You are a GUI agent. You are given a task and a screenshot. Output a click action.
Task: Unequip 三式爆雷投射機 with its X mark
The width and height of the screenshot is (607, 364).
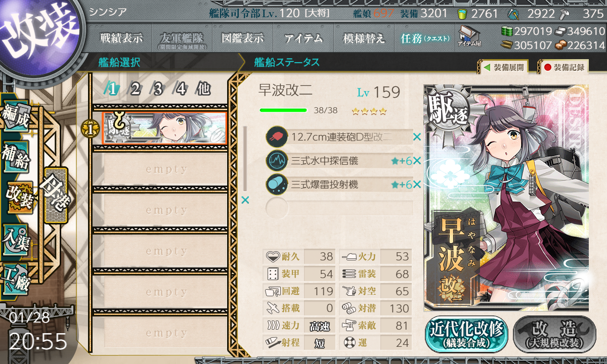pos(417,185)
